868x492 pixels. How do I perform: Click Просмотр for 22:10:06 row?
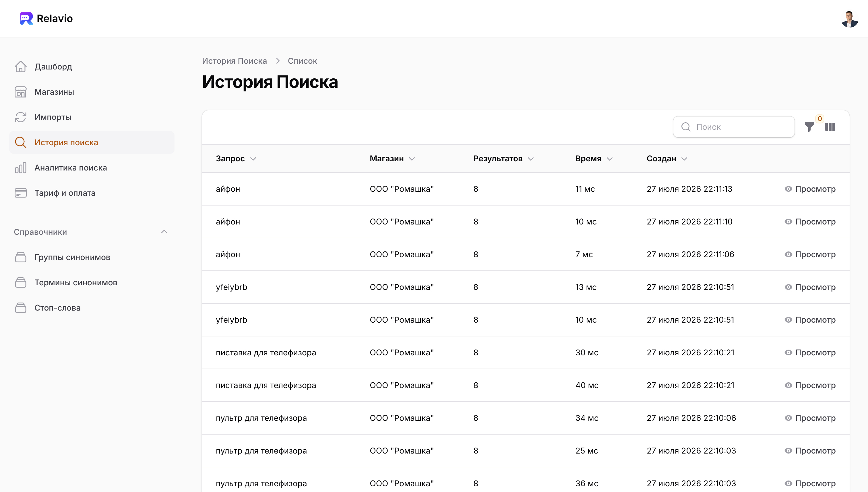click(x=810, y=418)
